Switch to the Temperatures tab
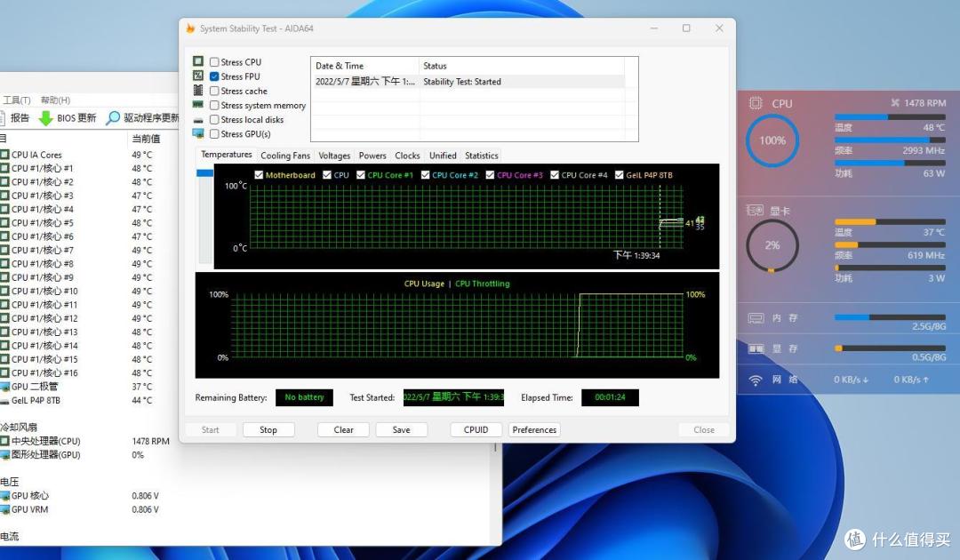960x560 pixels. 226,155
